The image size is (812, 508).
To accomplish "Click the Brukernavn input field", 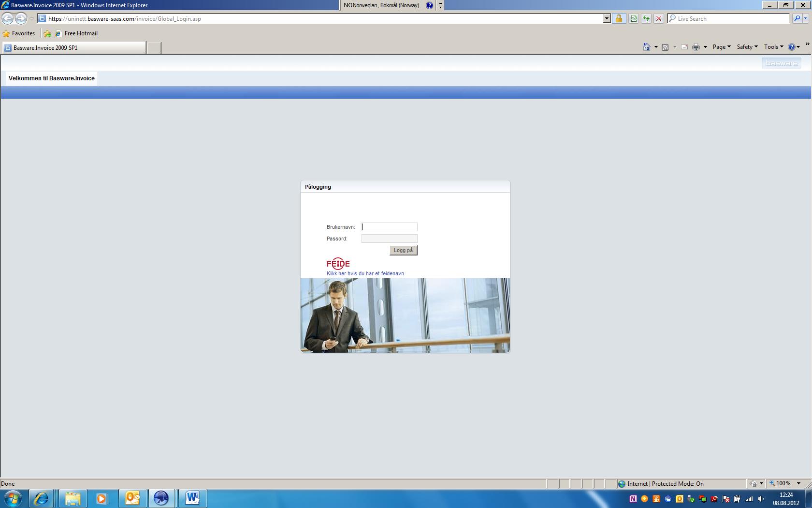I will point(390,227).
